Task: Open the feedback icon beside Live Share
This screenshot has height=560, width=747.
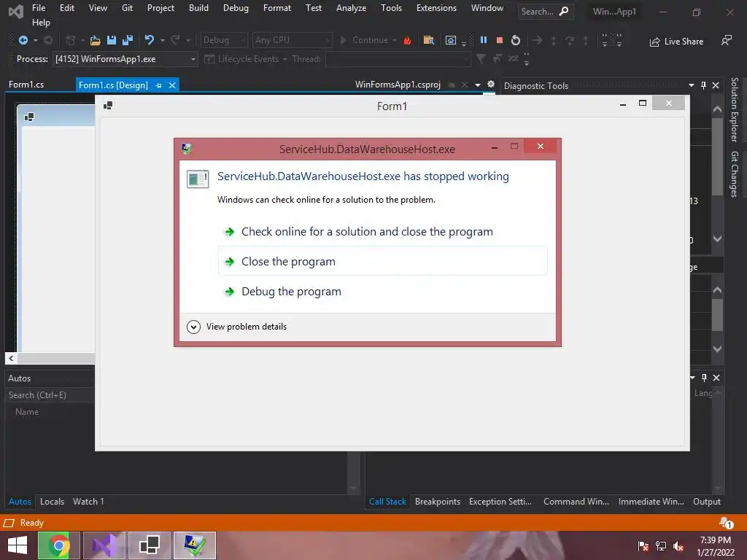Action: [x=726, y=41]
